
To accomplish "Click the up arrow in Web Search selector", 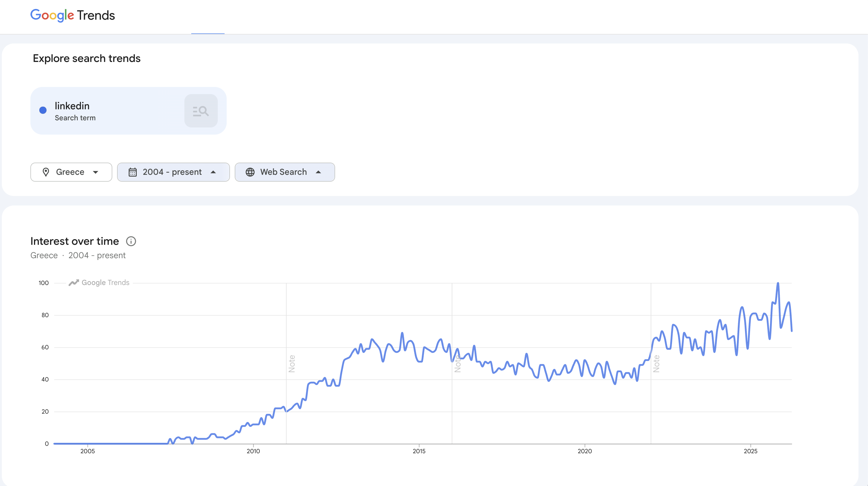I will coord(318,172).
